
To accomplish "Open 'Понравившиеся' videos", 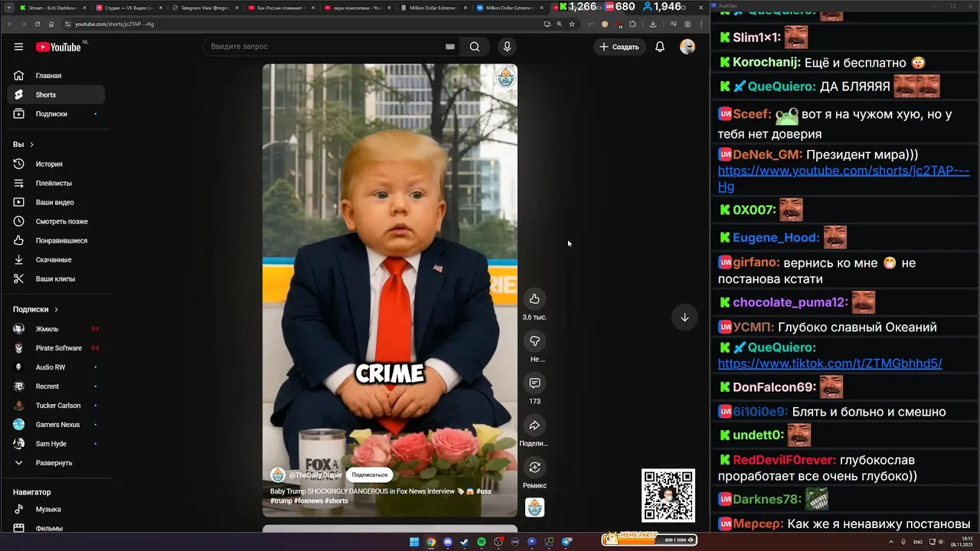I will (x=55, y=240).
